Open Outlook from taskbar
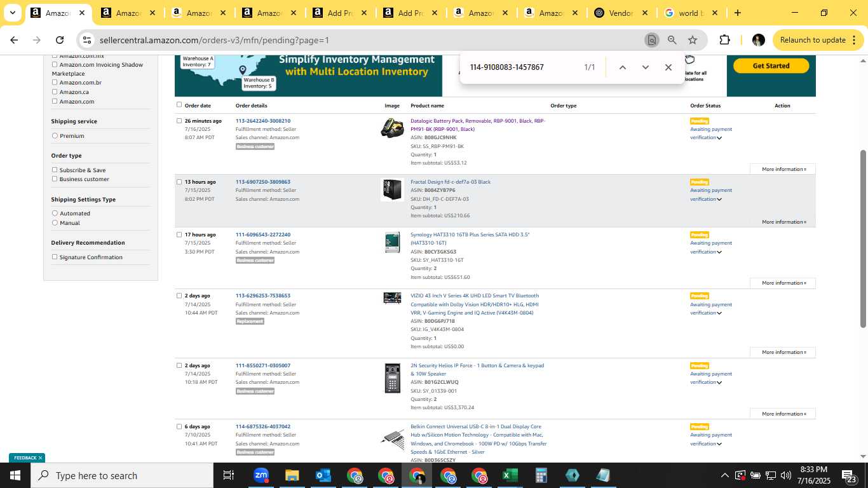 323,475
